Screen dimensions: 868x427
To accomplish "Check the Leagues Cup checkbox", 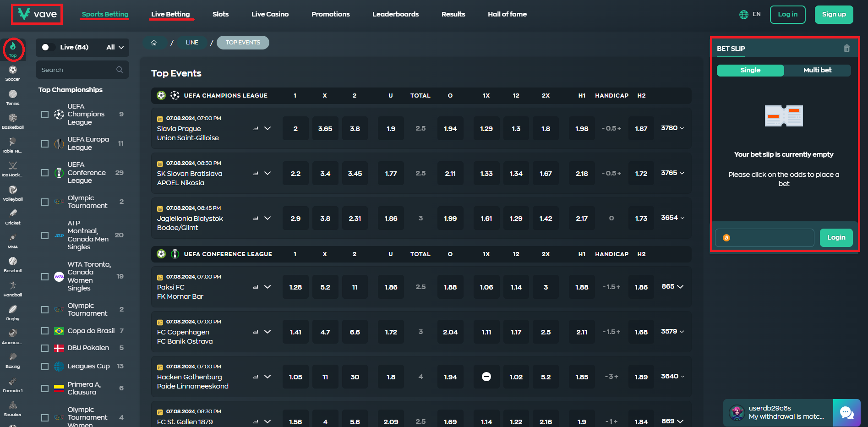I will click(45, 367).
